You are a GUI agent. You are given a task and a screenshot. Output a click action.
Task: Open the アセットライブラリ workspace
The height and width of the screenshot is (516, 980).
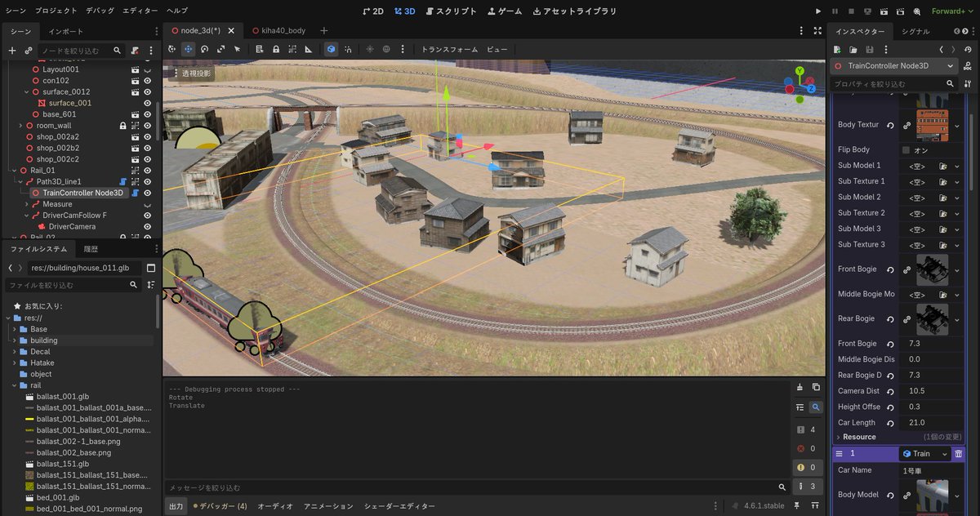[575, 11]
